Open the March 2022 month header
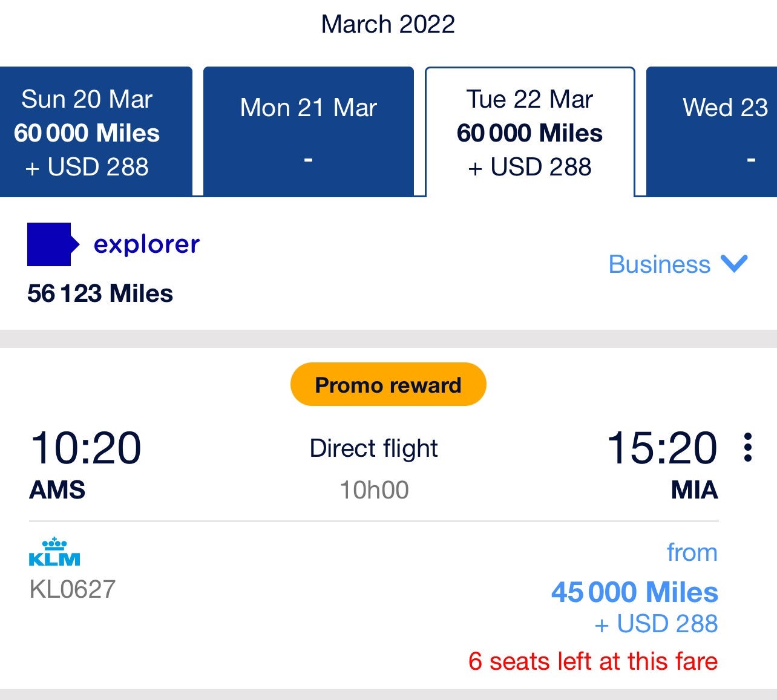 [x=388, y=23]
